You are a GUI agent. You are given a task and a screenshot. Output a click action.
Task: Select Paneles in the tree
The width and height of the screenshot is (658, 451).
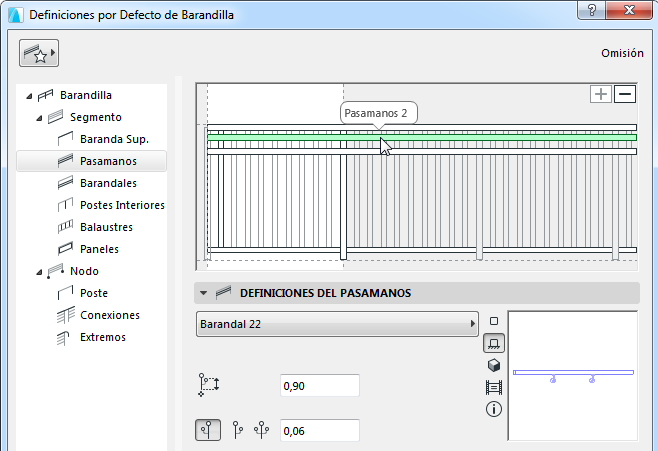[99, 249]
